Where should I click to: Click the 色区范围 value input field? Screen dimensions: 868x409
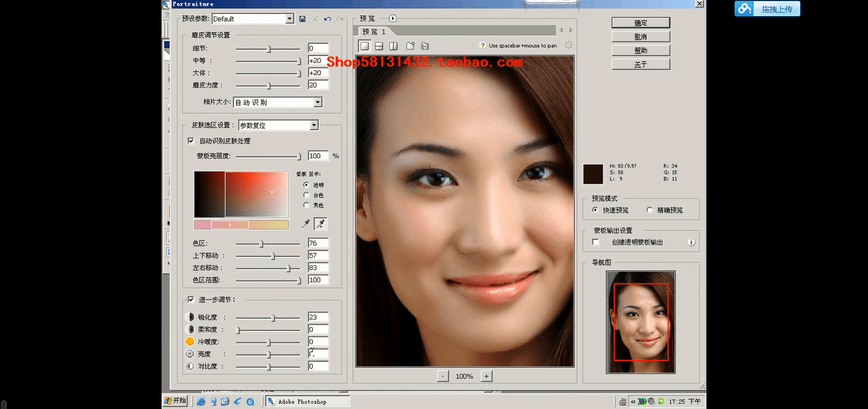(x=318, y=280)
